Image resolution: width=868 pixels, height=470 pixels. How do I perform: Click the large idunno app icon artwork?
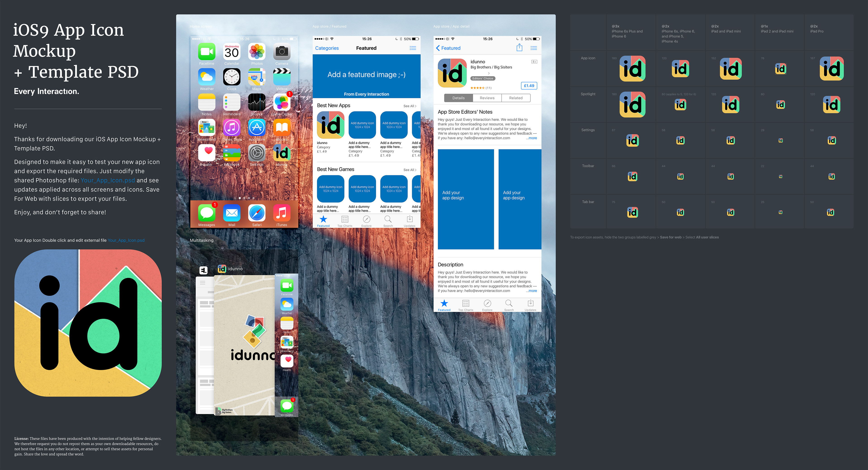click(88, 323)
